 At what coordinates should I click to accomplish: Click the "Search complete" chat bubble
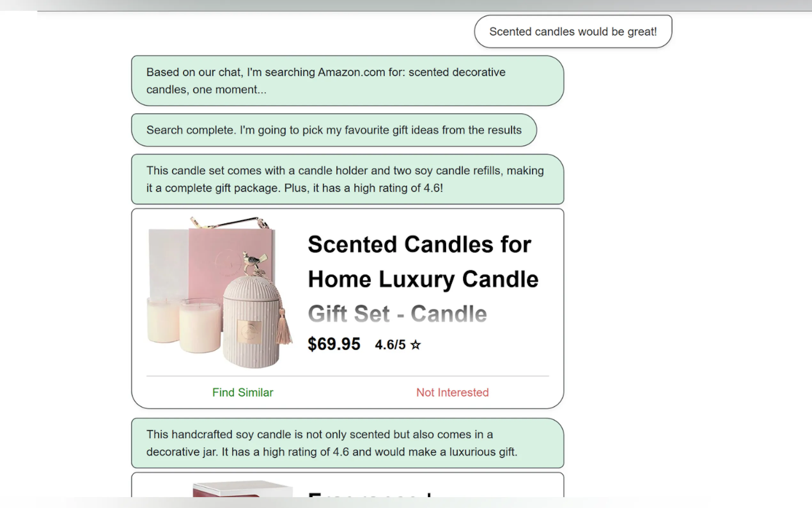[x=334, y=130]
